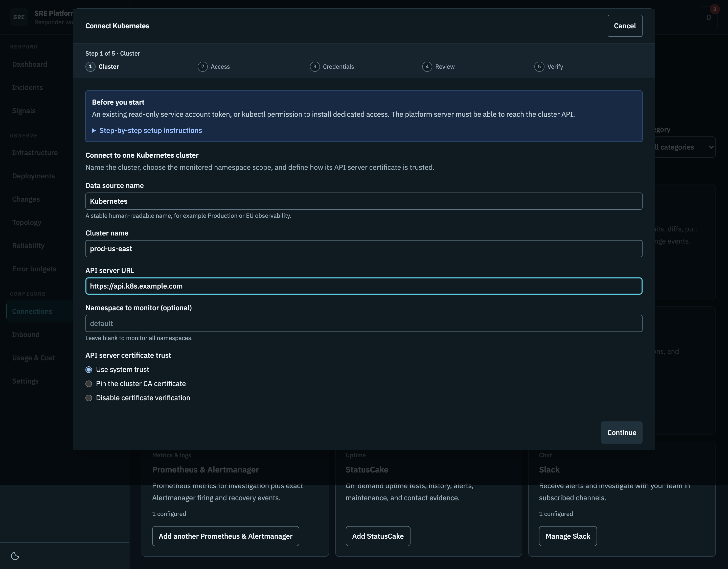The height and width of the screenshot is (569, 728).
Task: Open Usage & Cost page
Action: tap(33, 358)
